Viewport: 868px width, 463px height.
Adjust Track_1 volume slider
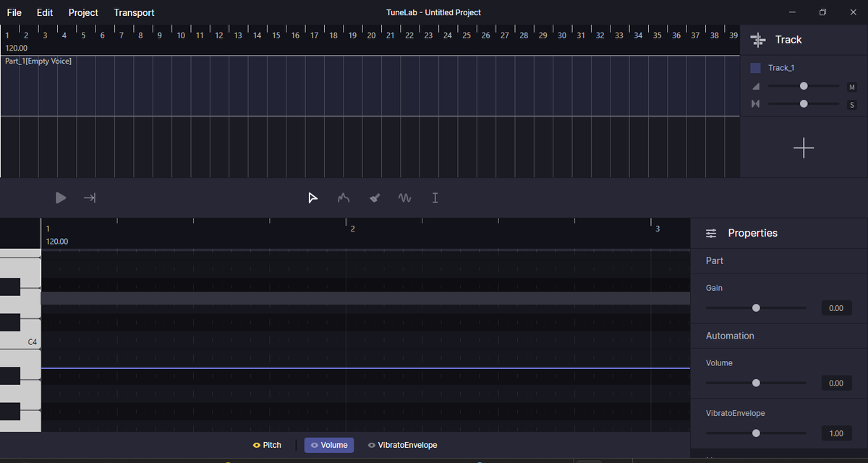(x=804, y=86)
